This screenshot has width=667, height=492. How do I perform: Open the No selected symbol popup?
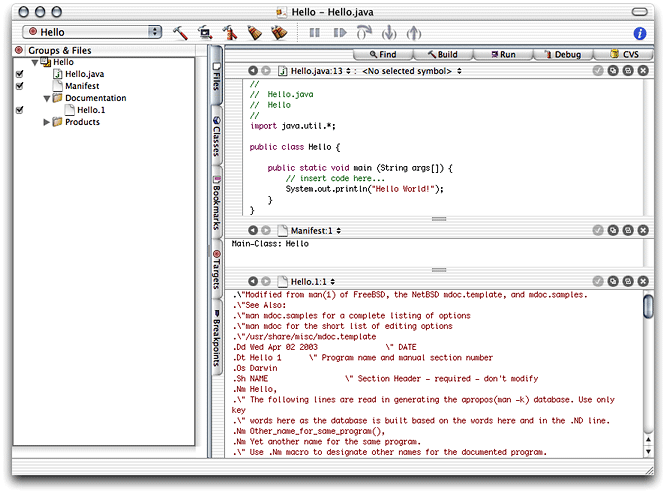click(411, 71)
